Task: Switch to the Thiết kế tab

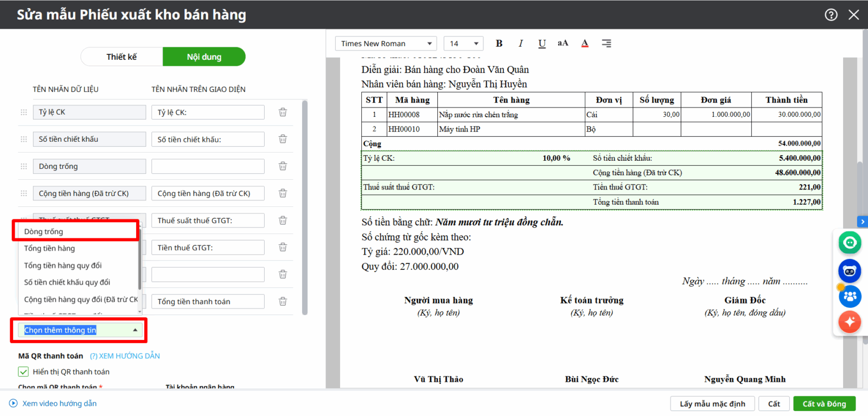Action: click(122, 57)
